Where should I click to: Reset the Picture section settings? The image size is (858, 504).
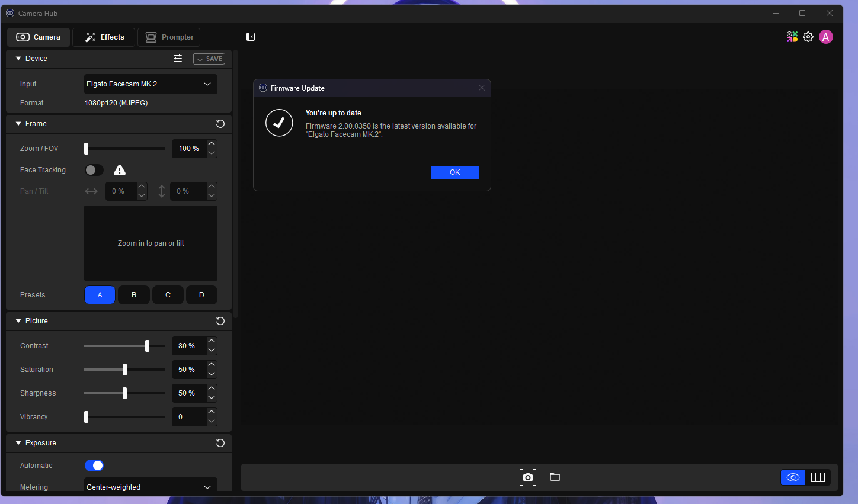coord(220,321)
